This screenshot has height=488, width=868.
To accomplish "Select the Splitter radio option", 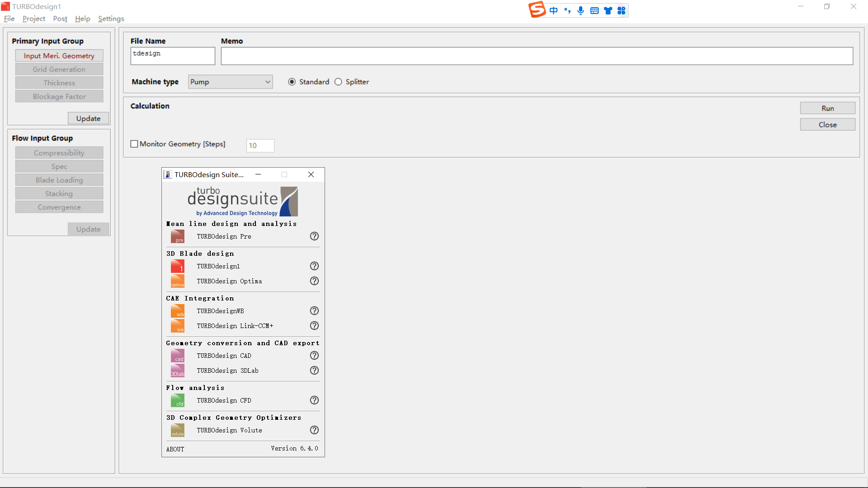I will 338,82.
